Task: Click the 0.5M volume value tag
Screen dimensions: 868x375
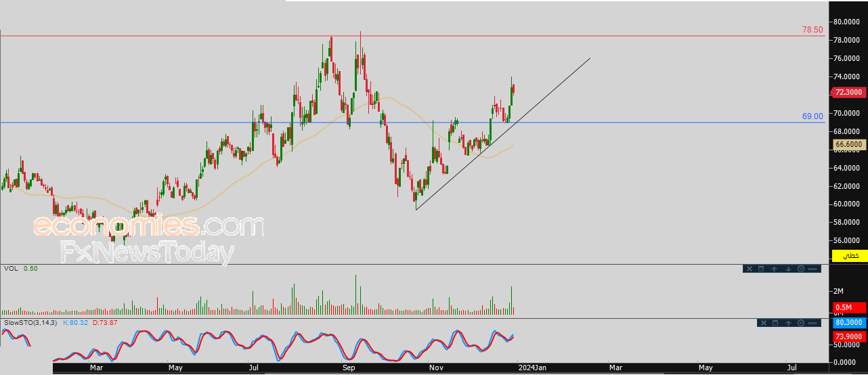Action: (x=849, y=307)
